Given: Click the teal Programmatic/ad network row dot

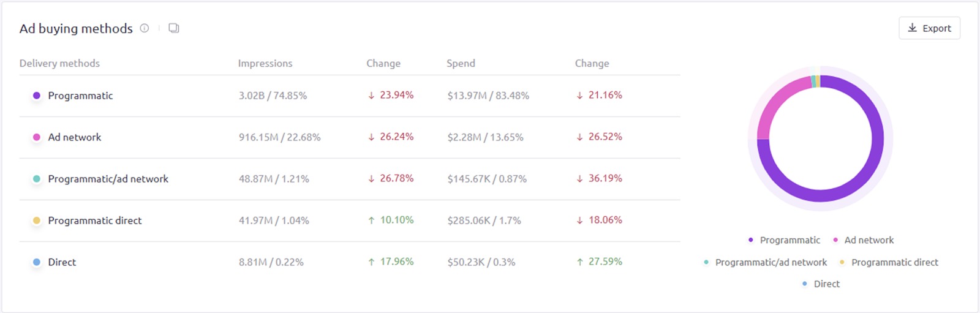Looking at the screenshot, I should click(x=37, y=179).
